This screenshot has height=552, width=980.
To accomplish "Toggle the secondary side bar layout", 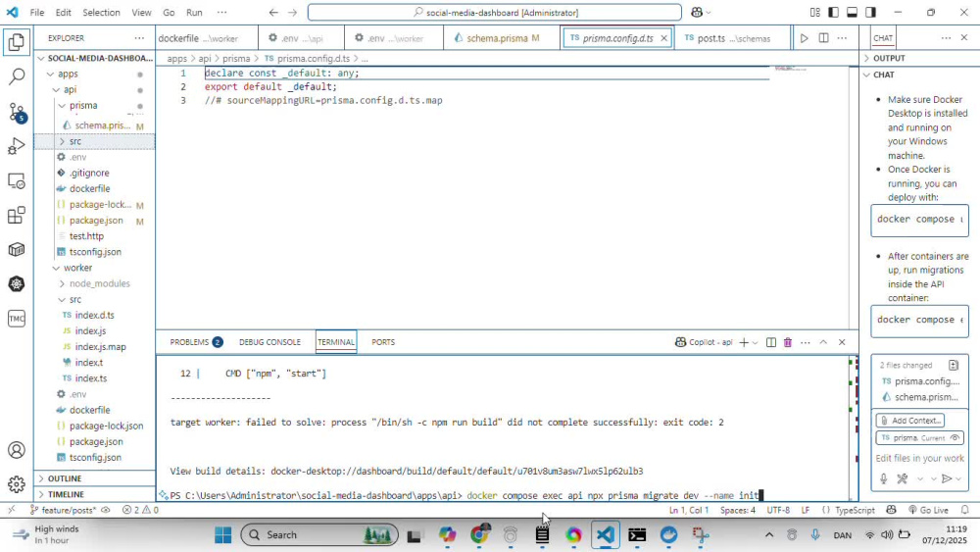I will point(870,13).
